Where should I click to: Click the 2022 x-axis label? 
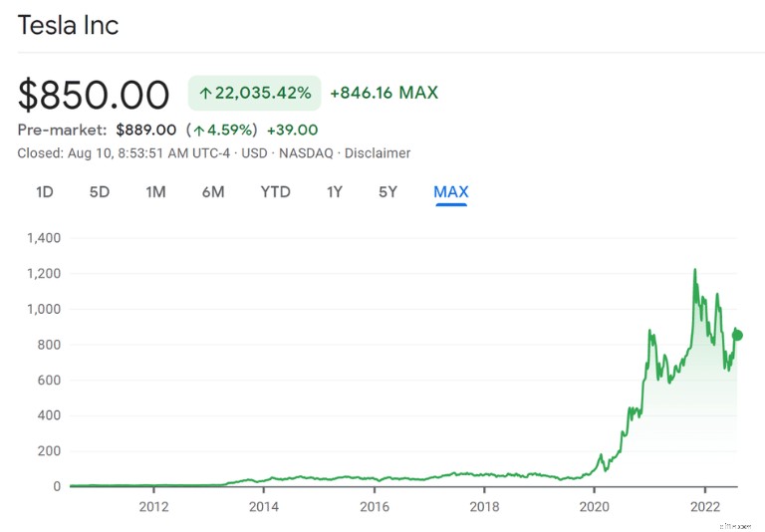tap(705, 507)
